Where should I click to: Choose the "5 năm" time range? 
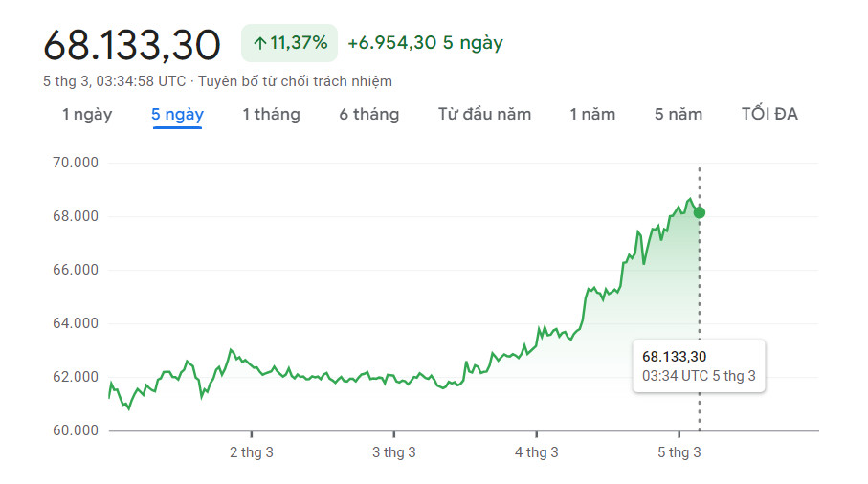[x=679, y=114]
